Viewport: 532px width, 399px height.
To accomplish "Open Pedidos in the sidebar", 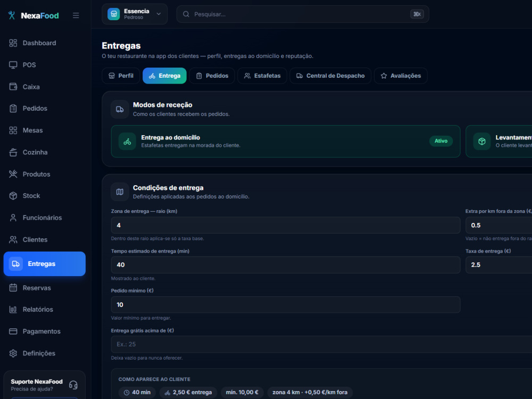I will point(45,109).
